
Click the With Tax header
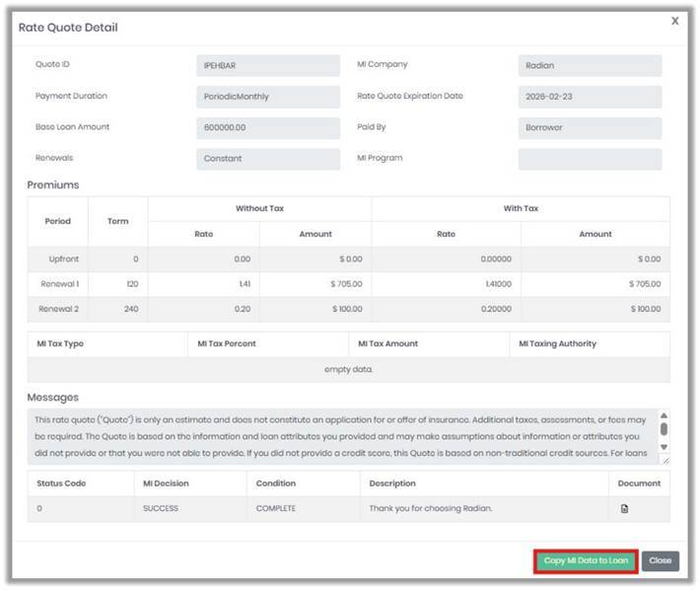point(521,208)
